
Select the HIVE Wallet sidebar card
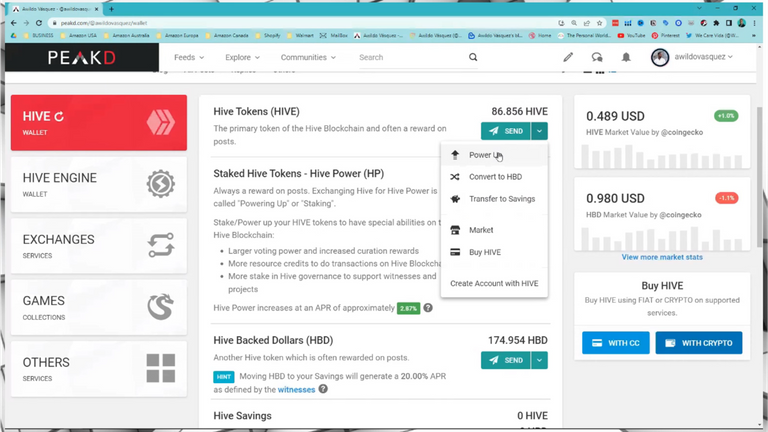pos(99,122)
